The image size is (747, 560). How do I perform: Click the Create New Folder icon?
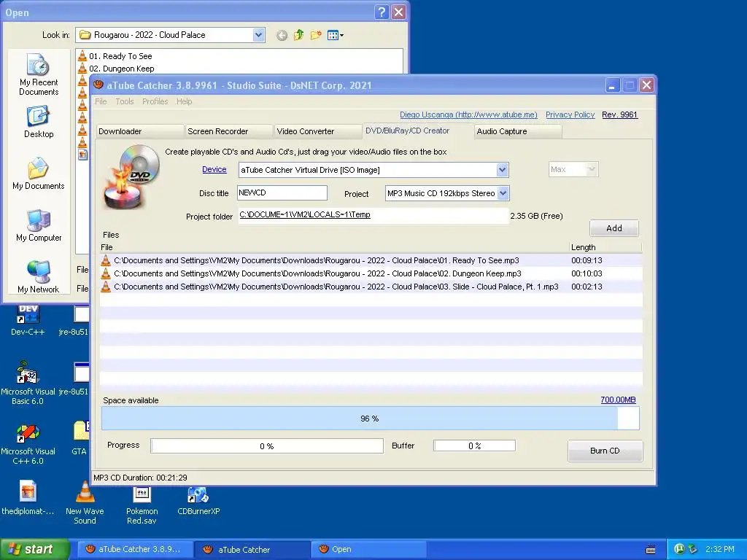click(x=315, y=35)
